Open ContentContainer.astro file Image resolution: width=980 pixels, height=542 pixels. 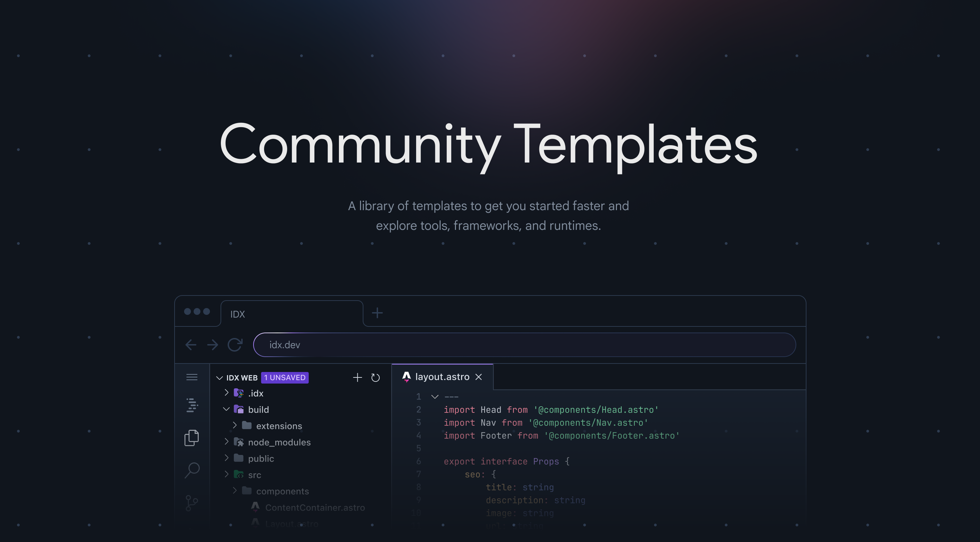pos(315,508)
